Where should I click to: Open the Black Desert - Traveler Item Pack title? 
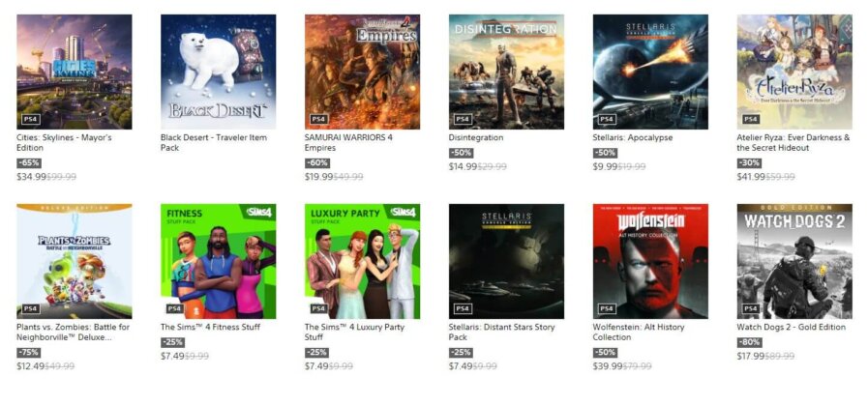214,143
